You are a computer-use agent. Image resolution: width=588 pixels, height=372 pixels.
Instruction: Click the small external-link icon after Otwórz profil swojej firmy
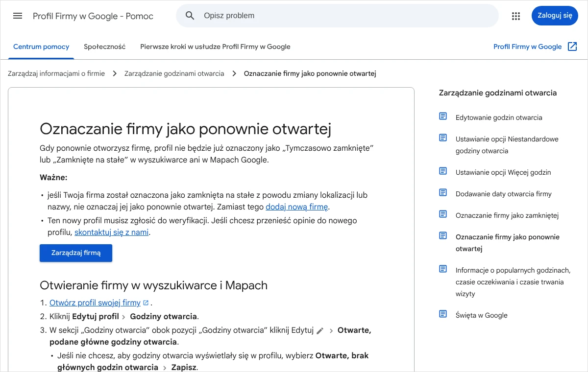pos(146,303)
